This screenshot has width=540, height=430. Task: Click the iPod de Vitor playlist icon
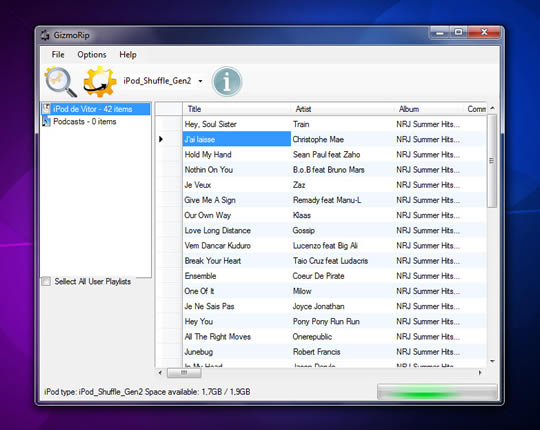point(46,109)
